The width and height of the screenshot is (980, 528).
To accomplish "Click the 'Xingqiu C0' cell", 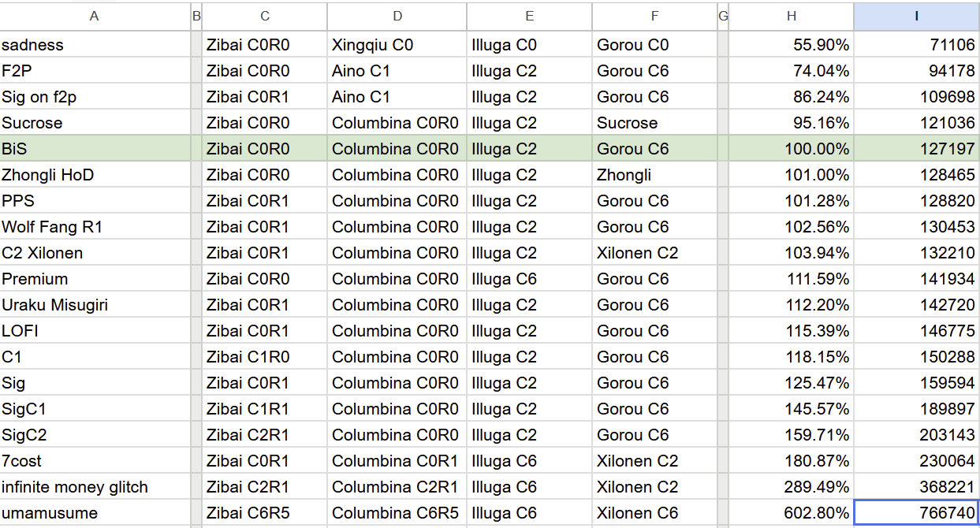I will [397, 45].
